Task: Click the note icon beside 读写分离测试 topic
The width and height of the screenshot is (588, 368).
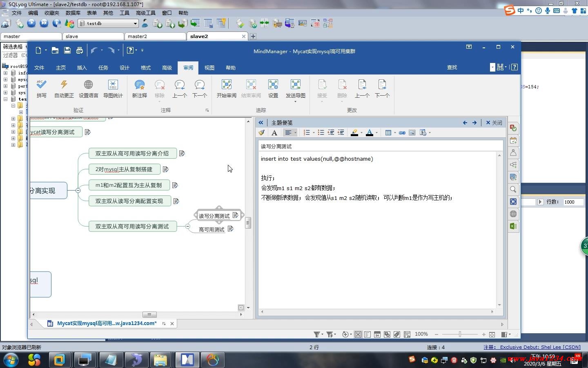Action: (236, 215)
